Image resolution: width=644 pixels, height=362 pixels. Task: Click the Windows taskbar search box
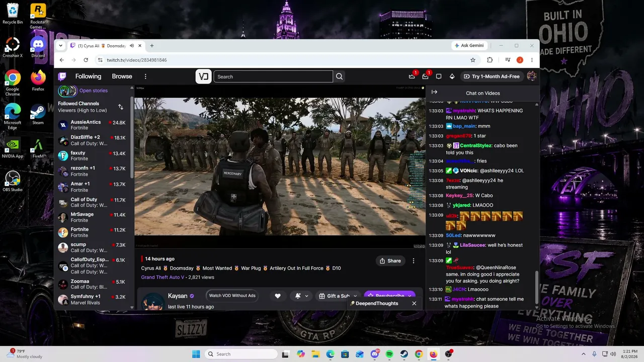click(x=242, y=354)
